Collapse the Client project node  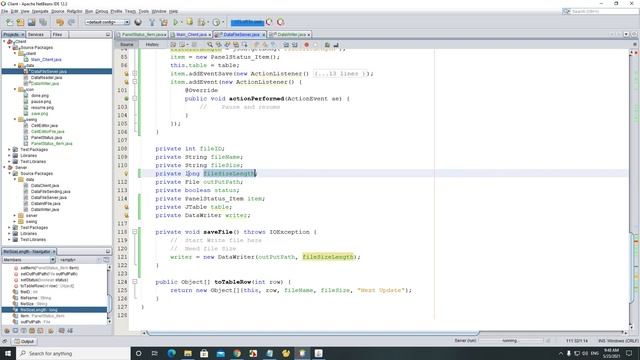[x=4, y=42]
